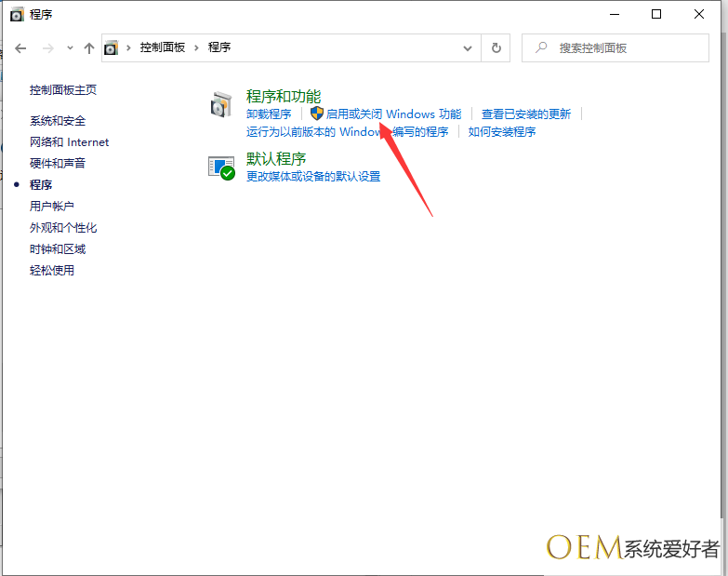The image size is (728, 576).
Task: Click the control panel icon in address bar
Action: pyautogui.click(x=113, y=48)
